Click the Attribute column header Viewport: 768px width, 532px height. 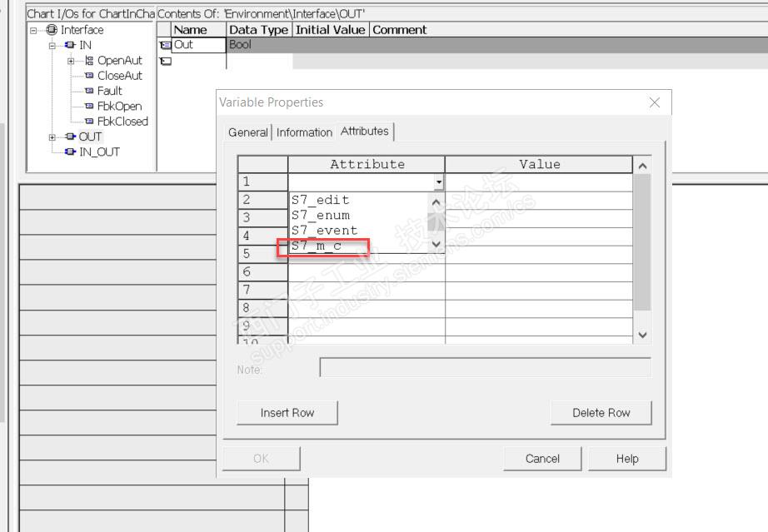367,165
